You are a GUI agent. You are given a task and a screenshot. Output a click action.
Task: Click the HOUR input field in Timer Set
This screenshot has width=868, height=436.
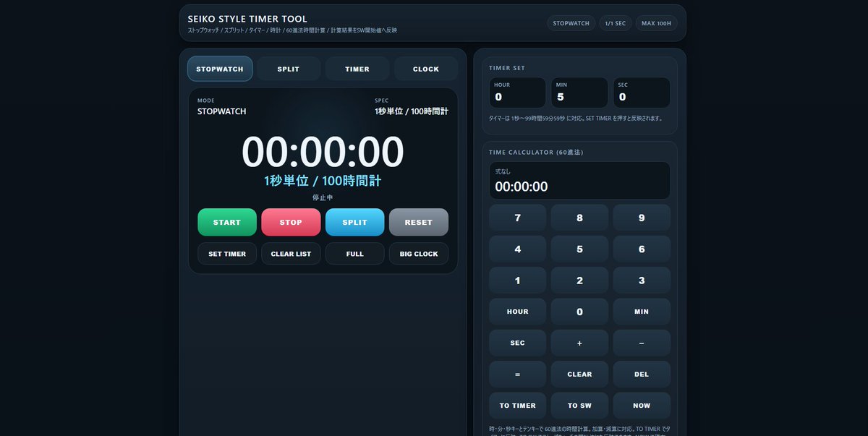tap(517, 93)
